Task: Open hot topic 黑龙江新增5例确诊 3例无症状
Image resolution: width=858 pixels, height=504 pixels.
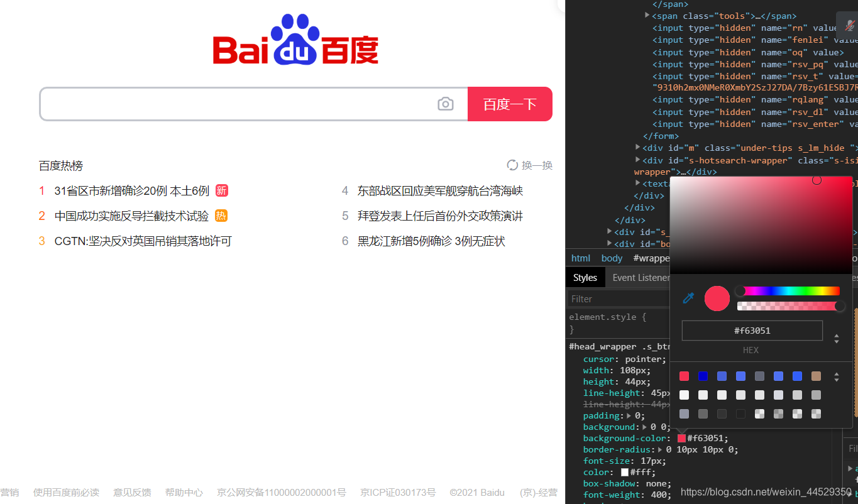Action: [x=431, y=241]
